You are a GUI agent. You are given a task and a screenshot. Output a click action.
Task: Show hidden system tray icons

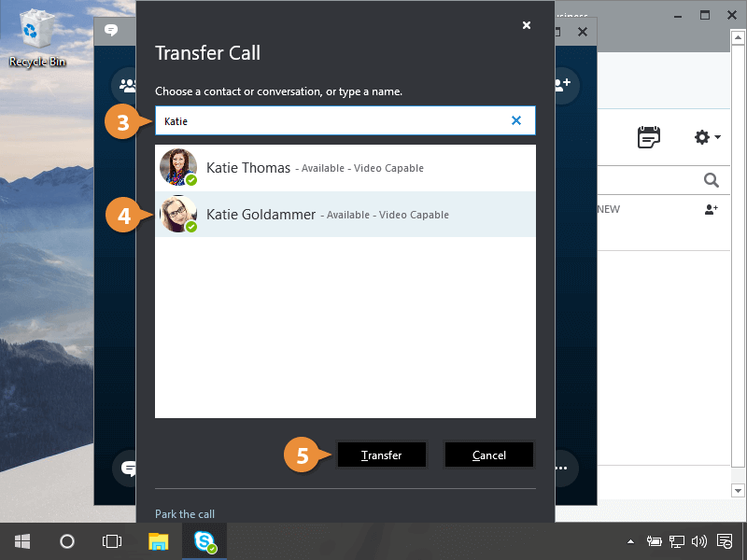coord(630,541)
